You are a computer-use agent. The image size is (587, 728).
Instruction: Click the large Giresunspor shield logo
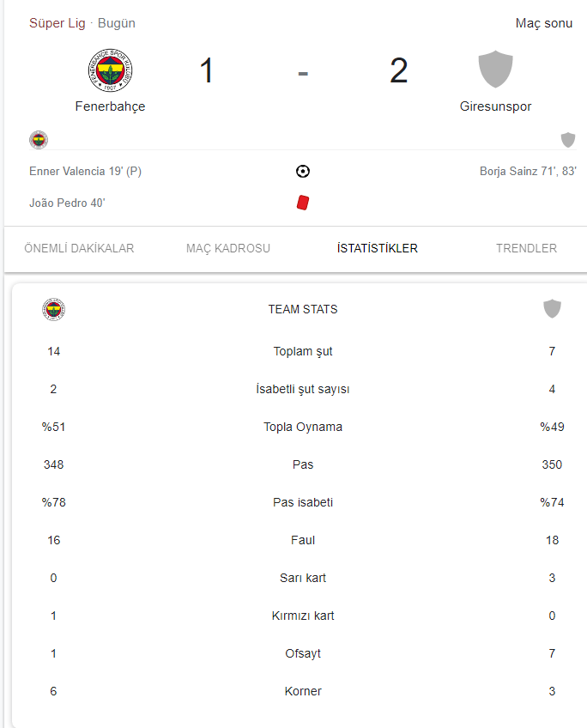click(495, 70)
